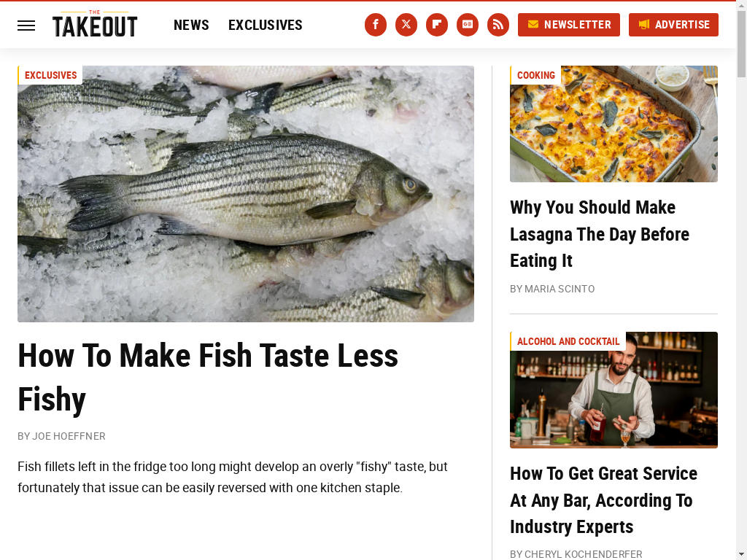The height and width of the screenshot is (560, 747).
Task: Select the Exclusives menu item
Action: click(x=265, y=25)
